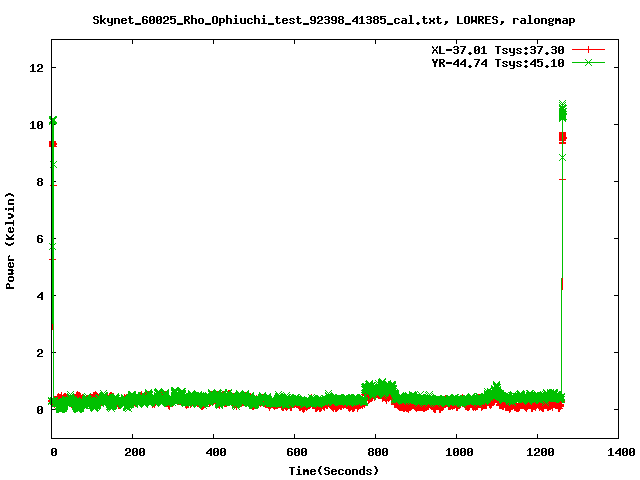Click the 12 tick label on y-axis

click(x=37, y=68)
